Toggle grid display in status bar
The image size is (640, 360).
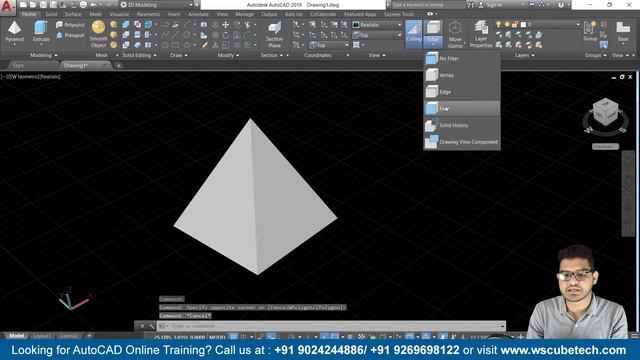[x=233, y=337]
